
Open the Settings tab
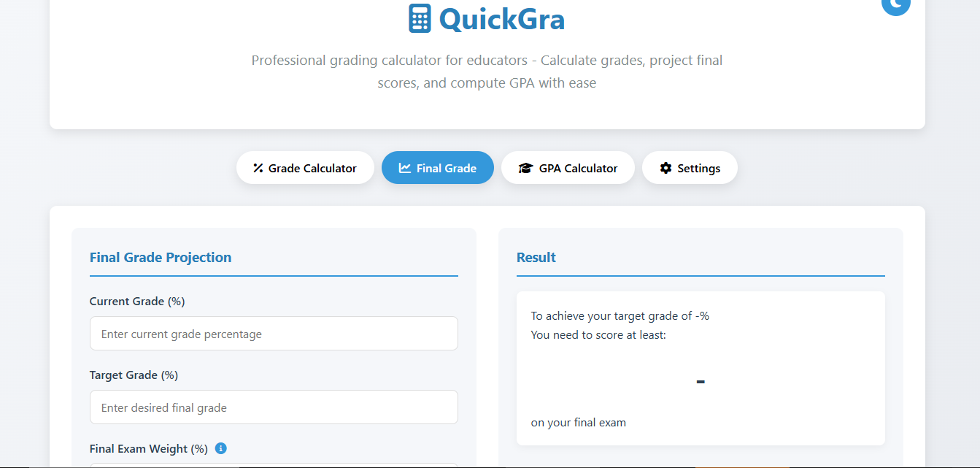[690, 168]
